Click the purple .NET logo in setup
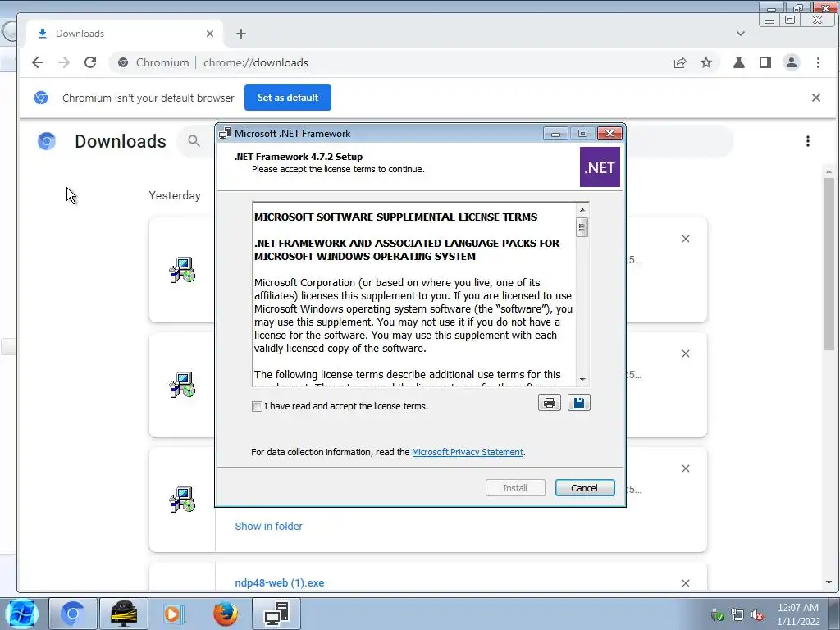Viewport: 840px width, 630px height. click(600, 167)
